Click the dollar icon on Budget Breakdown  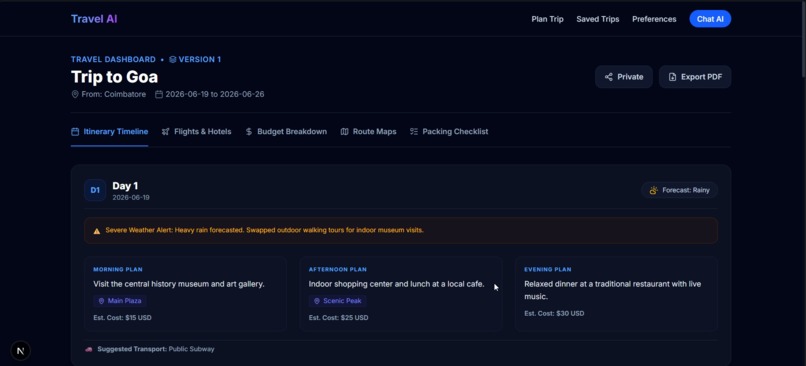tap(249, 132)
